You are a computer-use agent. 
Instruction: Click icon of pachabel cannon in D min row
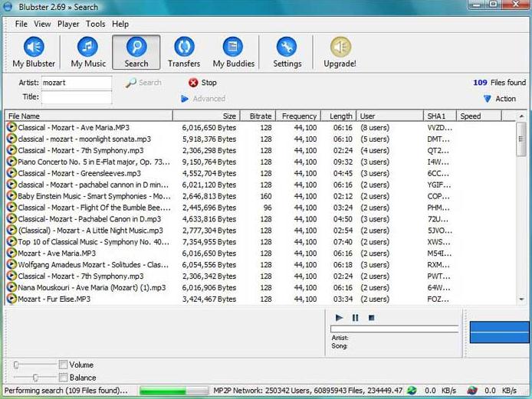point(11,185)
